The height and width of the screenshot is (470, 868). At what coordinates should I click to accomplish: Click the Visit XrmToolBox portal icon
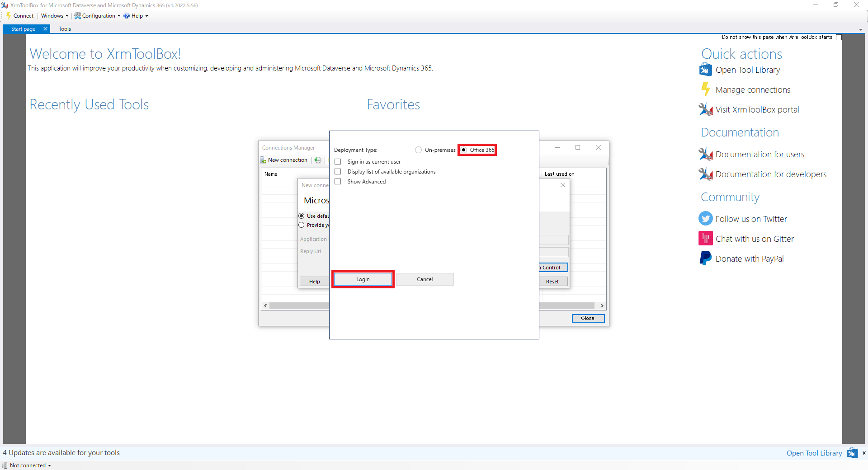706,109
